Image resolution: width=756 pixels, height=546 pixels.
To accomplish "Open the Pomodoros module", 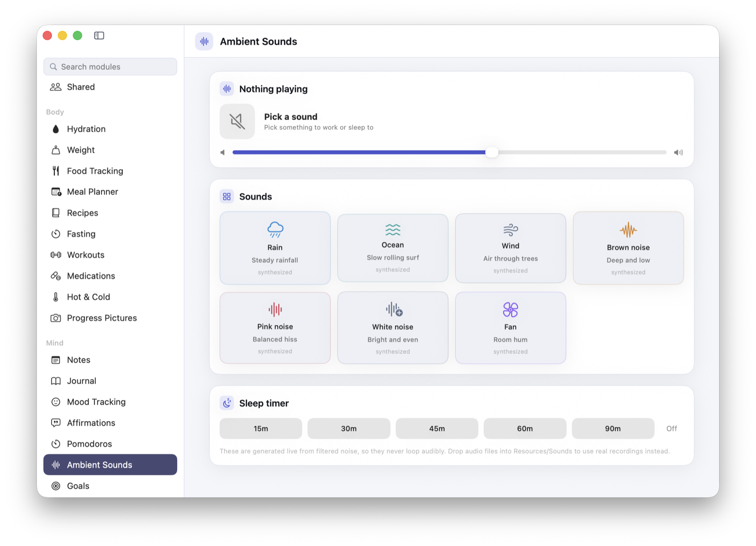I will click(110, 444).
